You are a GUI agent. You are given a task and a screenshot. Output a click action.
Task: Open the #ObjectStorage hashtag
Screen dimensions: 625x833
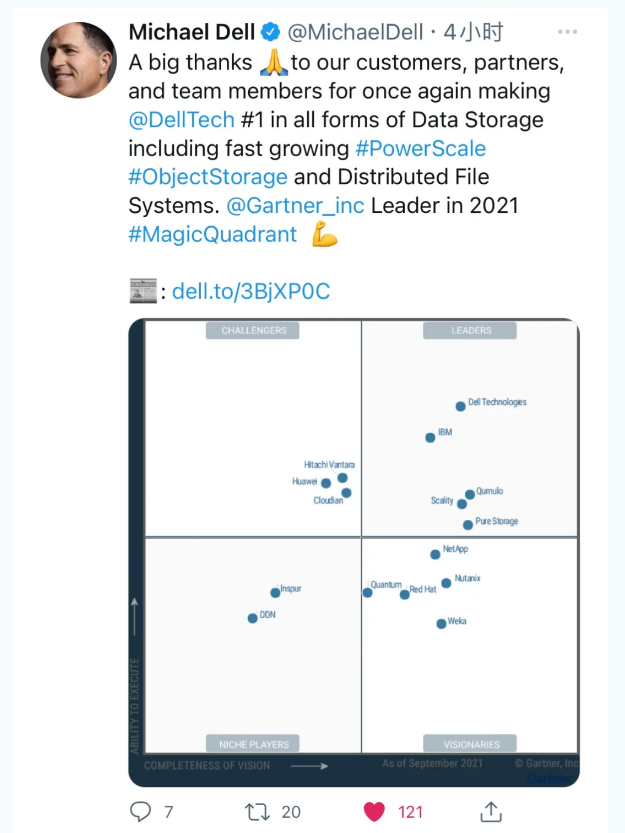tap(208, 177)
